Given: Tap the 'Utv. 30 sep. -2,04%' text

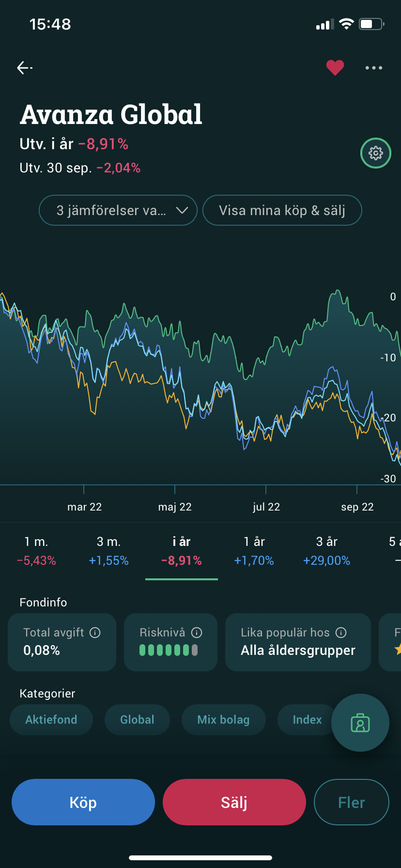Looking at the screenshot, I should (x=80, y=168).
